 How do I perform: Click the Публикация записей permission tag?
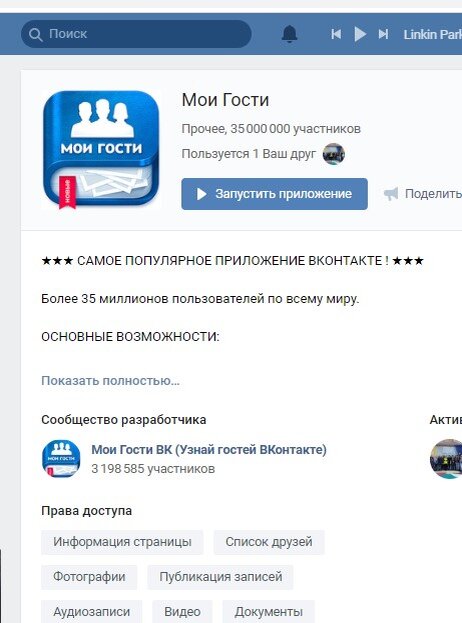click(x=220, y=577)
